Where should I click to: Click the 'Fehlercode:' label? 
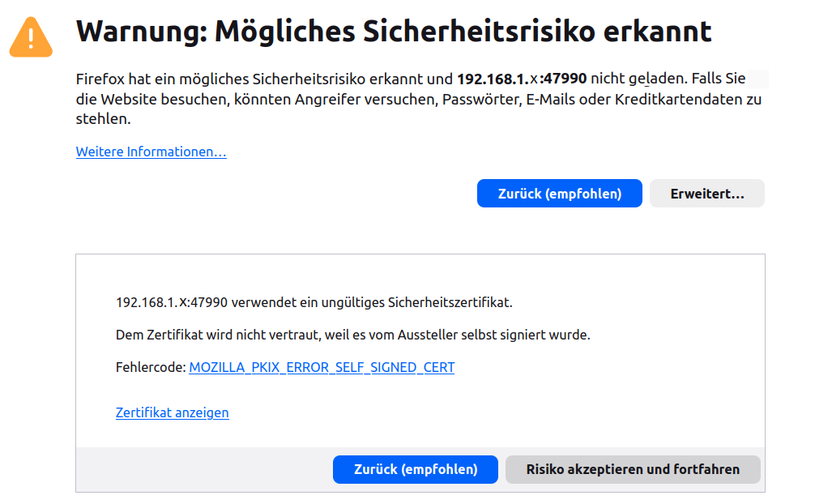tap(151, 367)
